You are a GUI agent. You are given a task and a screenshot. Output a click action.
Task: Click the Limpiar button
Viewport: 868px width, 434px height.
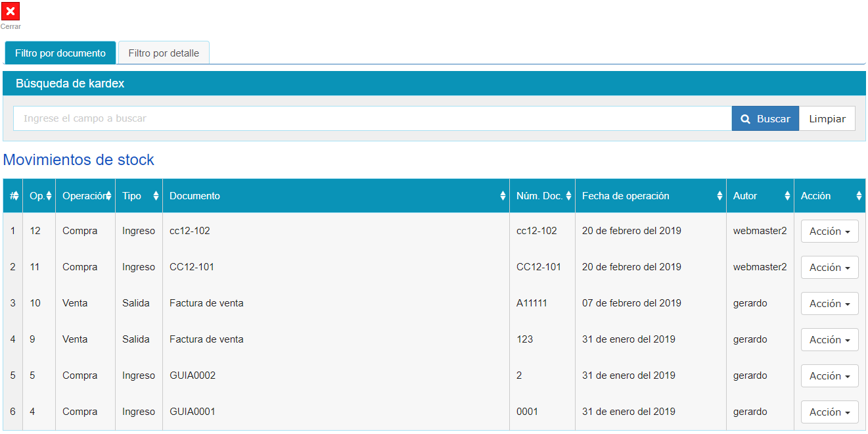tap(827, 118)
